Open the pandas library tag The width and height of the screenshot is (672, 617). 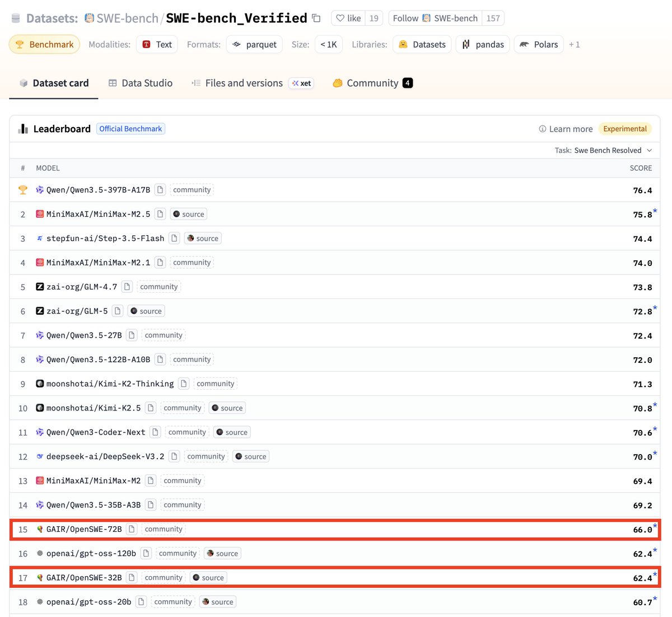[x=483, y=44]
